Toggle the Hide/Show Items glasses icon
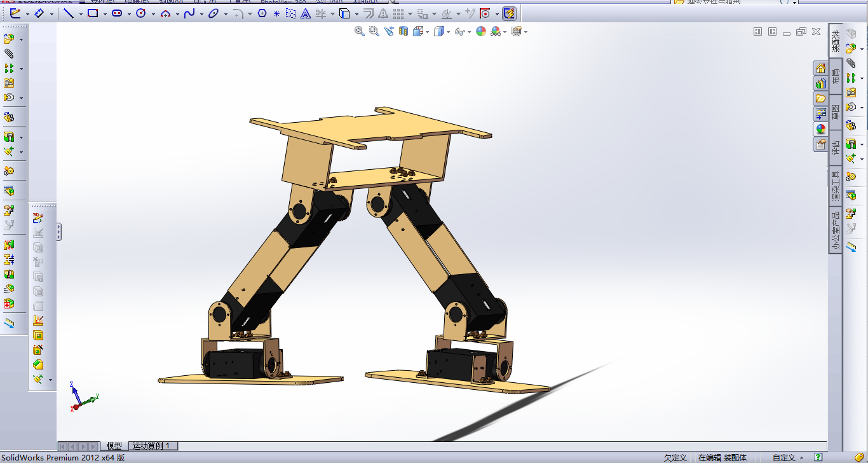Viewport: 868px width, 463px height. coord(460,31)
